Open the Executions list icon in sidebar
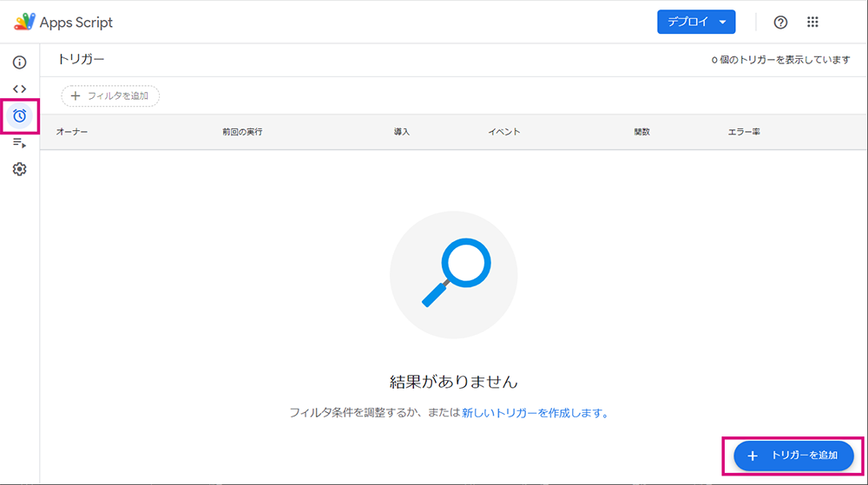The height and width of the screenshot is (485, 868). pyautogui.click(x=19, y=143)
